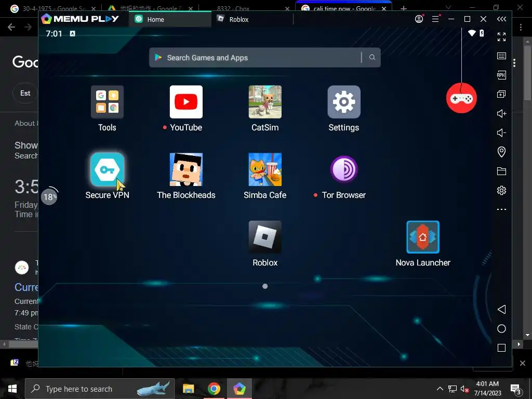Click the red gamepad keymapping button
Viewport: 532px width, 399px height.
pyautogui.click(x=461, y=98)
